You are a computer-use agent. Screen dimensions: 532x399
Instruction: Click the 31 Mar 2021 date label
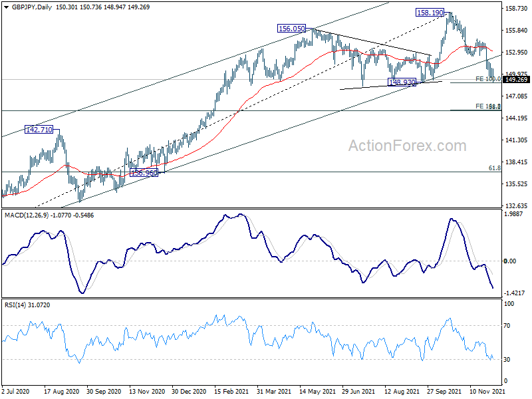[x=274, y=392]
